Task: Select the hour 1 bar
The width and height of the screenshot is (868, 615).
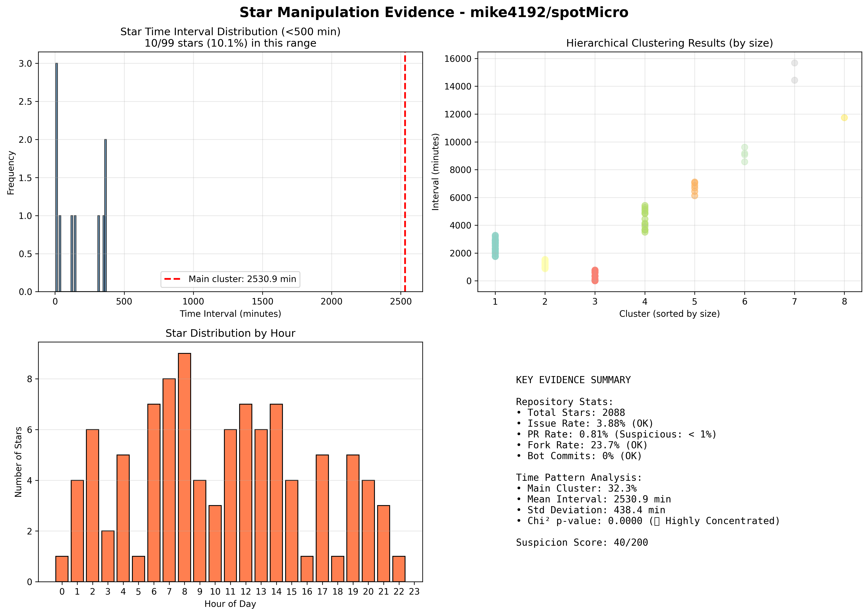Action: click(x=77, y=531)
